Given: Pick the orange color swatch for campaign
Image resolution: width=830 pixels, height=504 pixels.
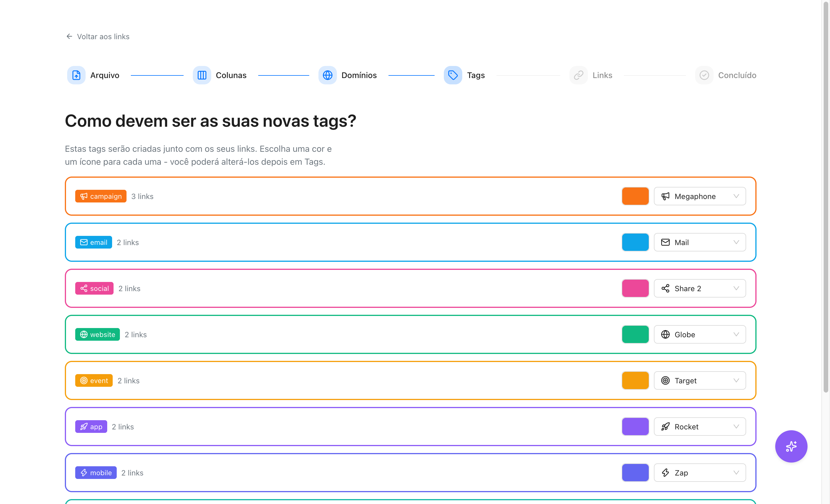Looking at the screenshot, I should [x=635, y=196].
